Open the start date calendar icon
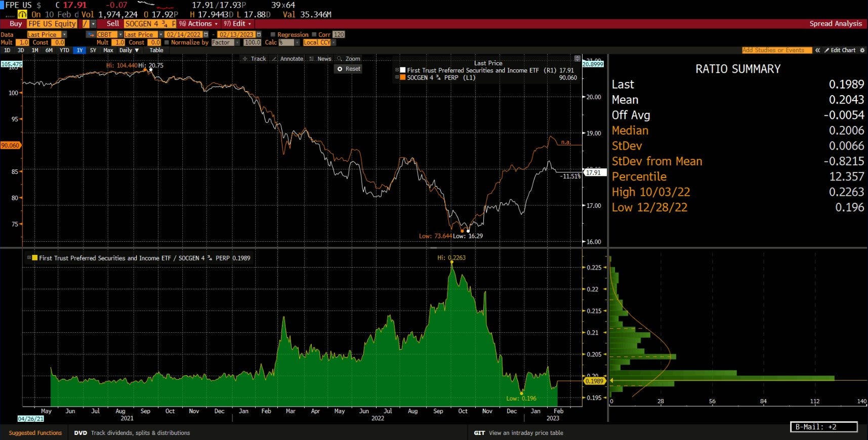The width and height of the screenshot is (868, 440). 205,34
